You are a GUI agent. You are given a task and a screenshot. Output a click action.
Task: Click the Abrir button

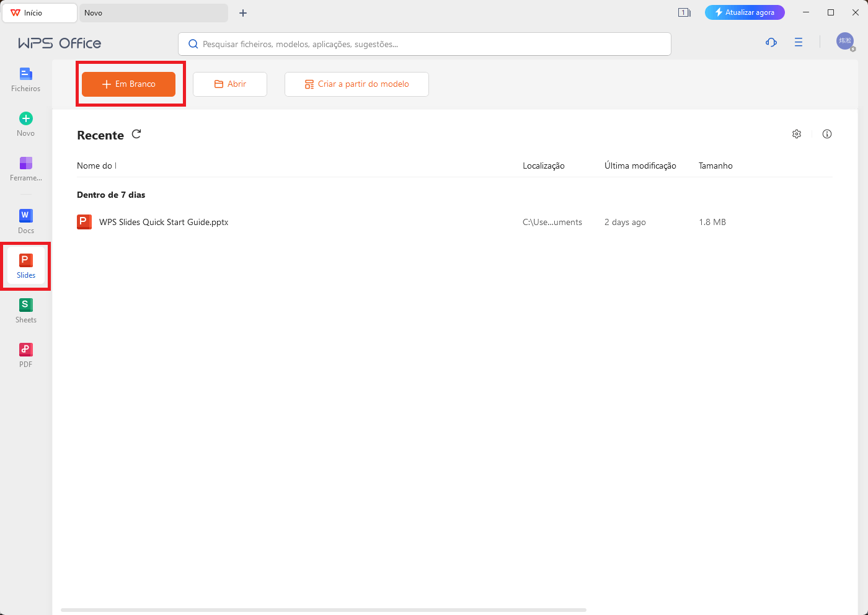[x=230, y=84]
